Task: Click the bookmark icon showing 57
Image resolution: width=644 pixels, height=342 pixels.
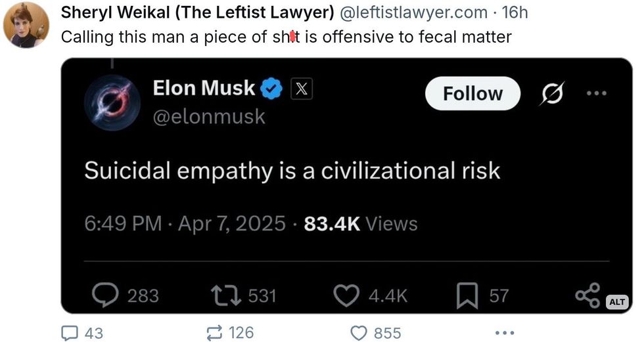Action: point(467,295)
